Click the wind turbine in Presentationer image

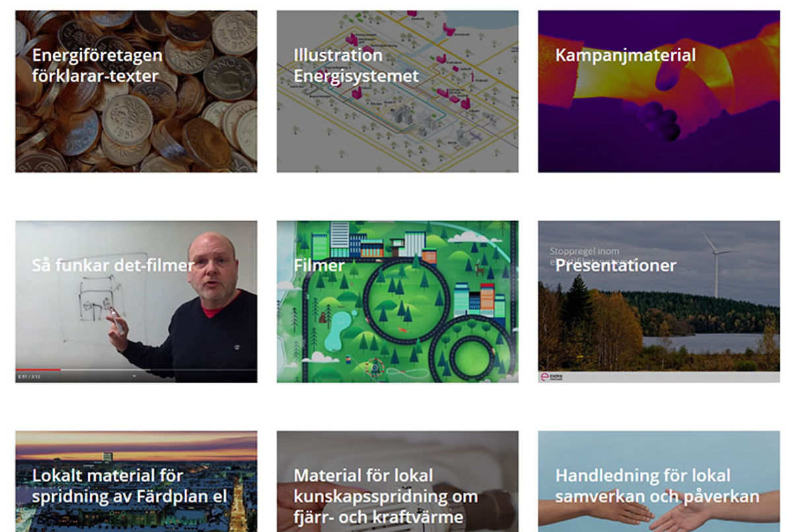pos(718,264)
